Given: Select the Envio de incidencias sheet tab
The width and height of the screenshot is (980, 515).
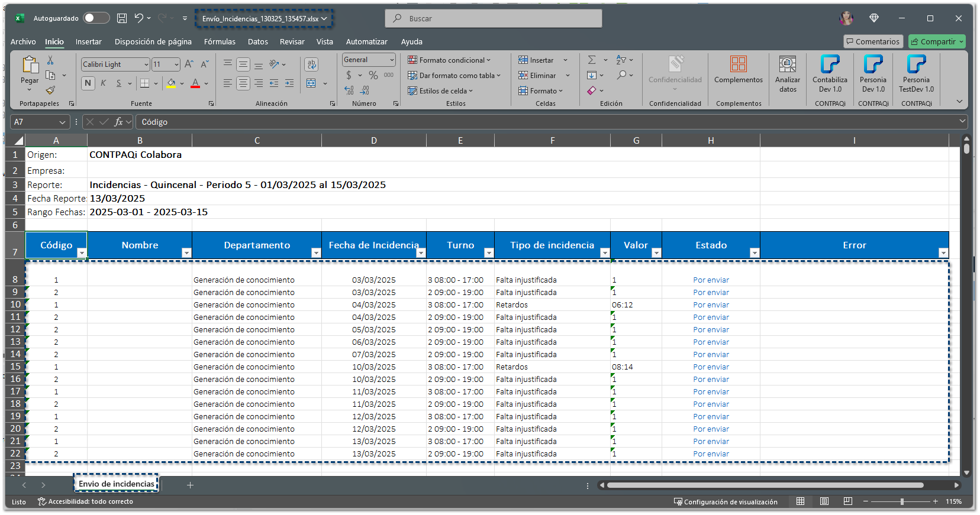Looking at the screenshot, I should click(x=116, y=484).
